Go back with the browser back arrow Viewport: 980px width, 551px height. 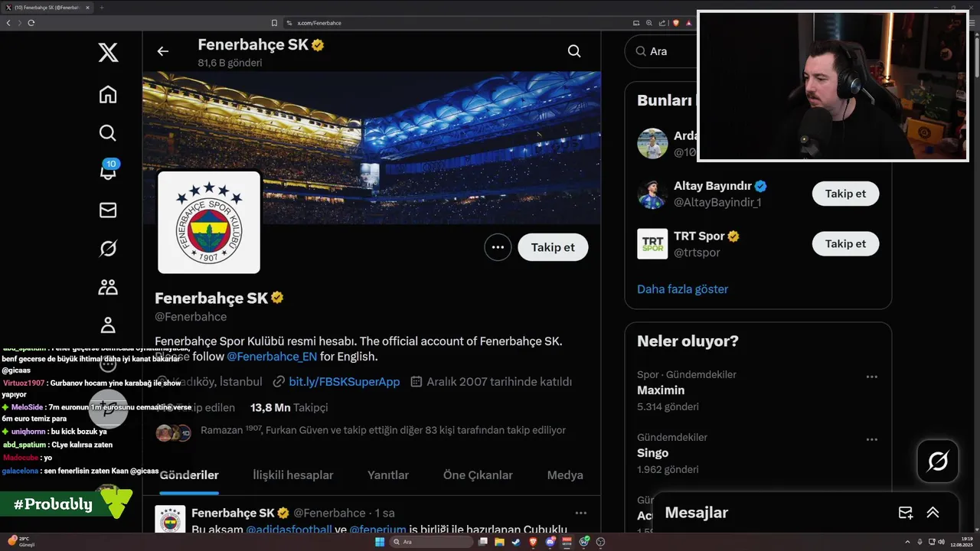tap(8, 23)
